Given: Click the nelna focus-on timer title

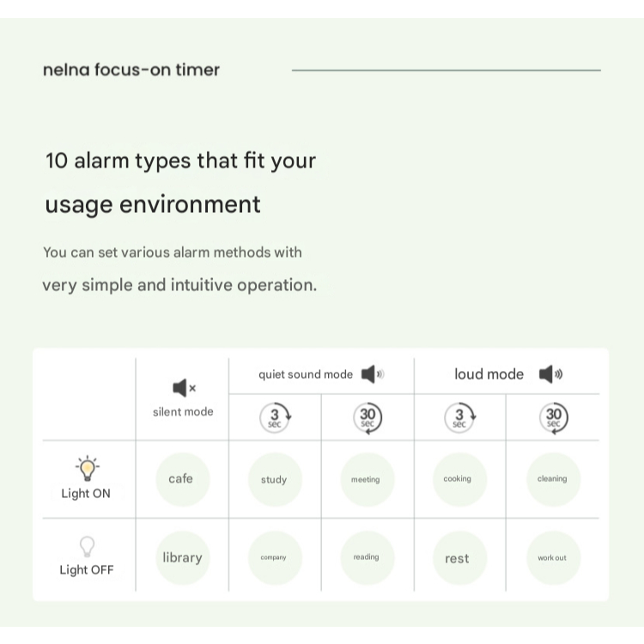Looking at the screenshot, I should pyautogui.click(x=131, y=70).
